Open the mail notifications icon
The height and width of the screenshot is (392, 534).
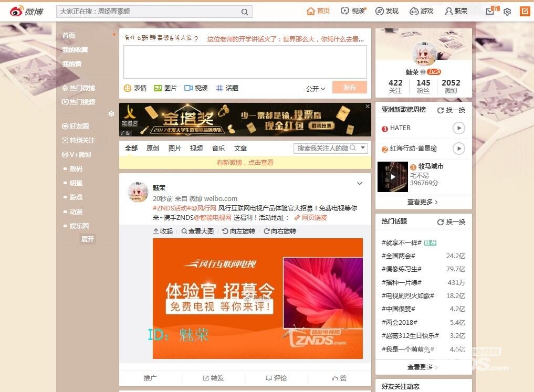(490, 12)
